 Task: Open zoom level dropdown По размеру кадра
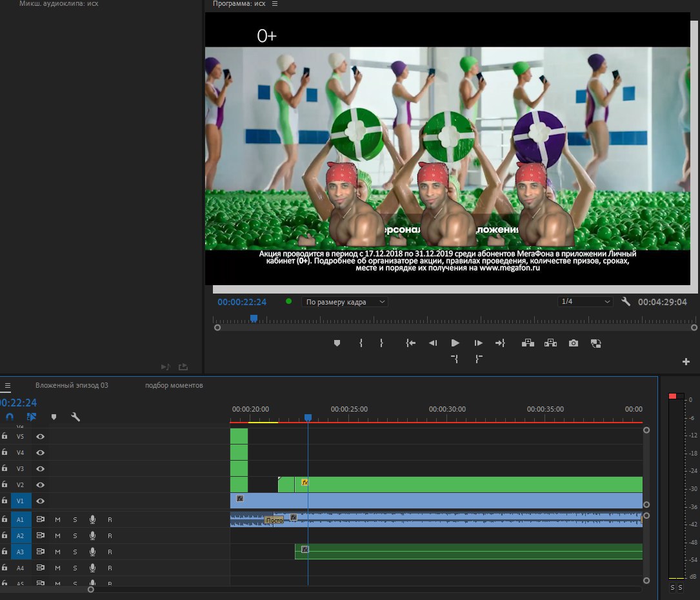345,302
